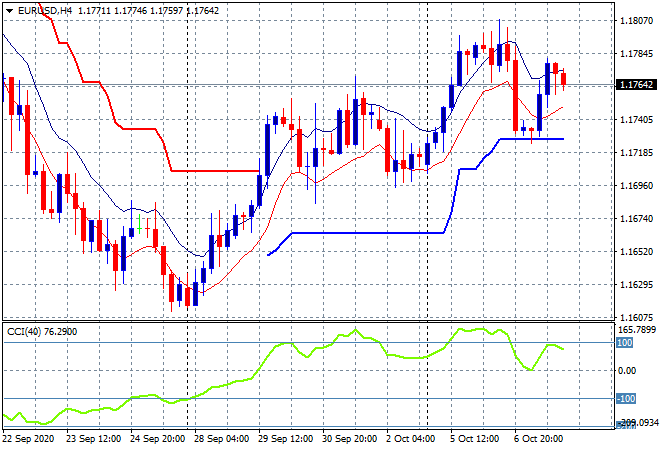Click the 5 Oct 12:00 time label

pos(475,439)
